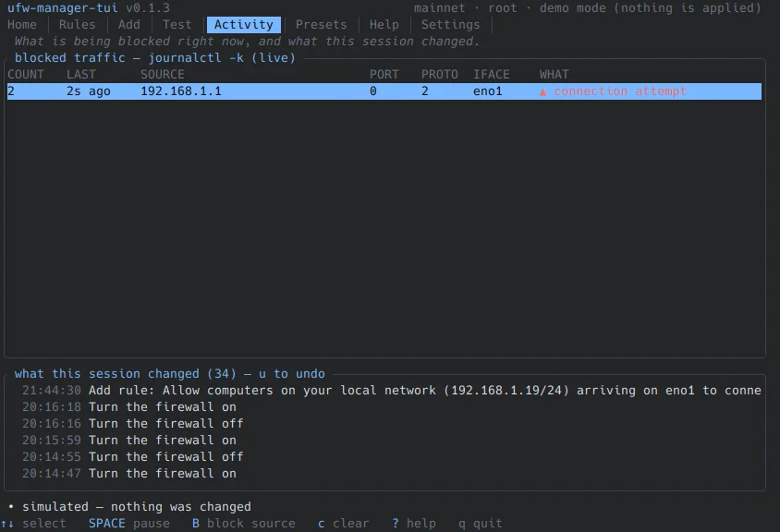The image size is (780, 532).
Task: Click the 'blocked traffic — journalctl -k (live)' title
Action: tap(154, 57)
